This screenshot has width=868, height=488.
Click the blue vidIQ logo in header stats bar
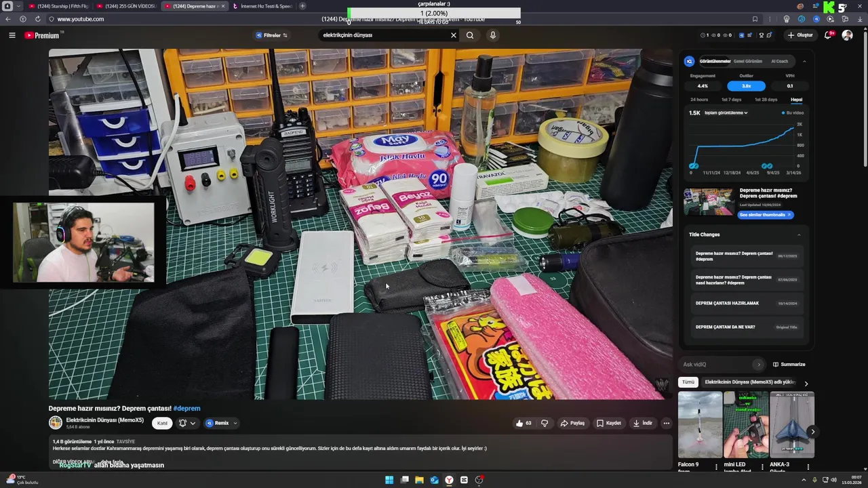(741, 35)
